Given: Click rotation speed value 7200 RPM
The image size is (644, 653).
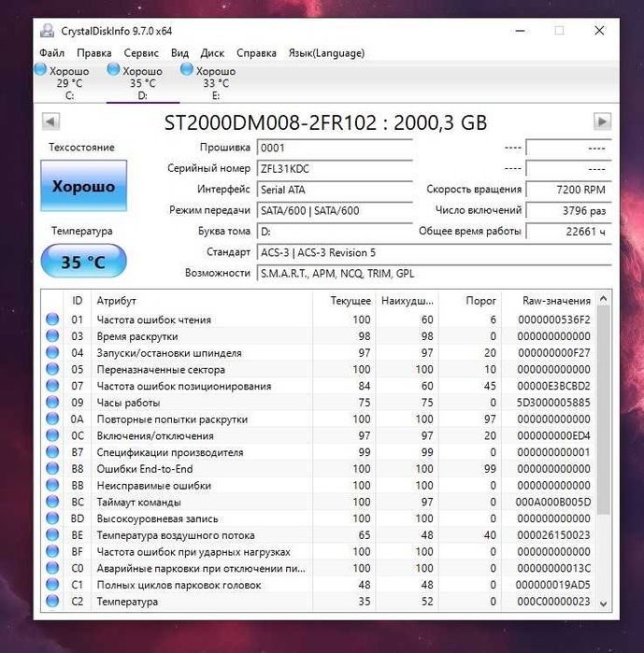Looking at the screenshot, I should (x=568, y=190).
